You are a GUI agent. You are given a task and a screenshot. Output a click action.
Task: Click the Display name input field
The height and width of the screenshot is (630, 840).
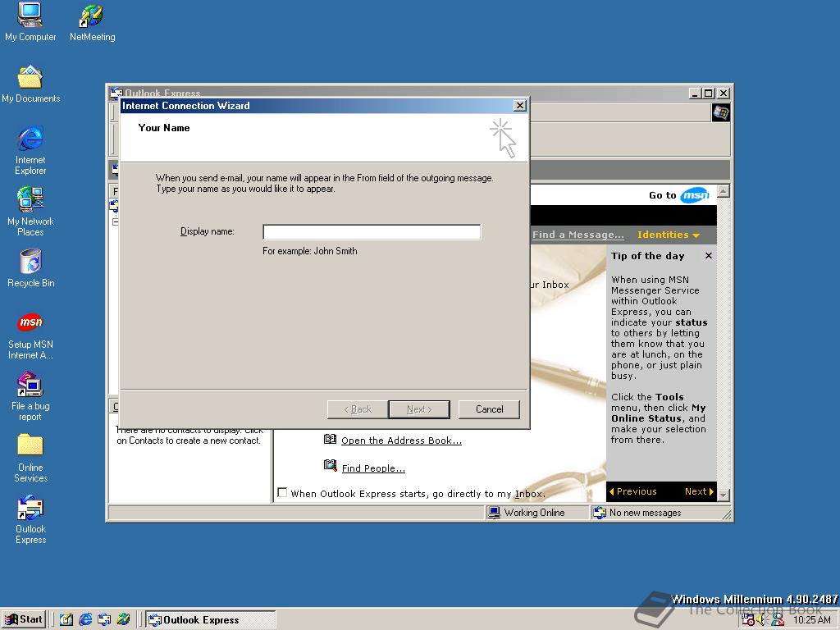pos(372,232)
